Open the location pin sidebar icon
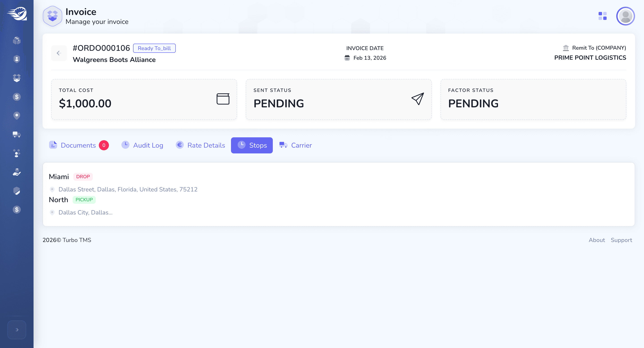 (17, 115)
